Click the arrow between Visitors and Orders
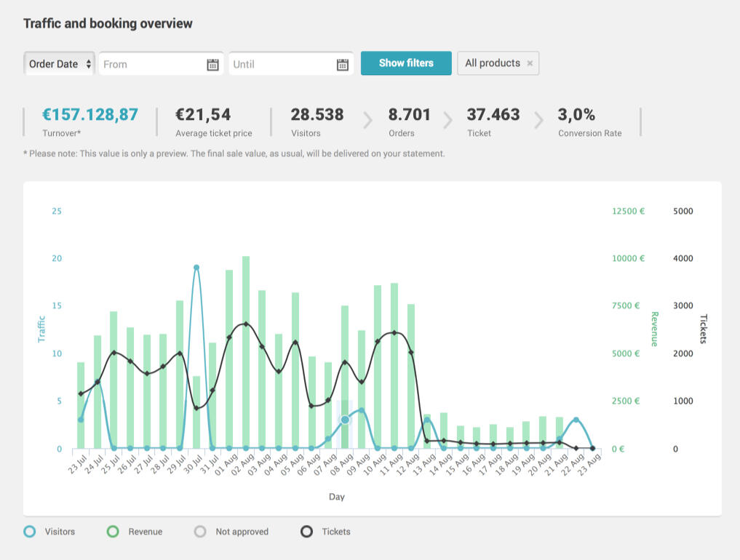Image resolution: width=740 pixels, height=560 pixels. tap(367, 120)
